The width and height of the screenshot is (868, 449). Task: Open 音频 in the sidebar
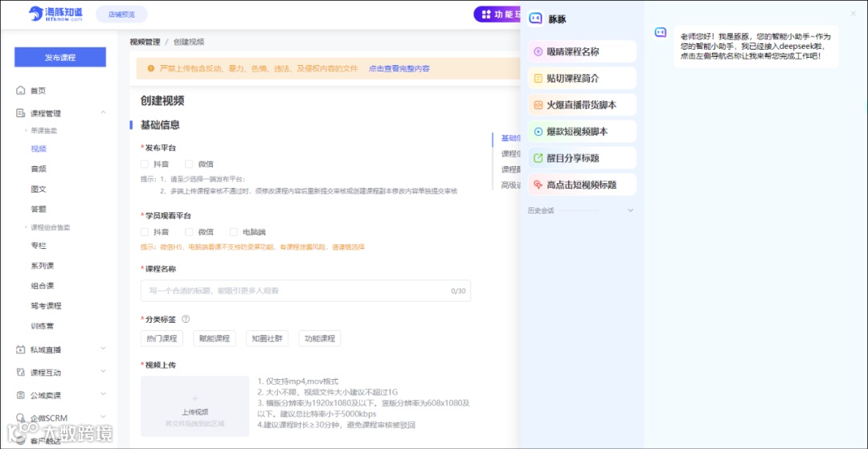pos(39,169)
